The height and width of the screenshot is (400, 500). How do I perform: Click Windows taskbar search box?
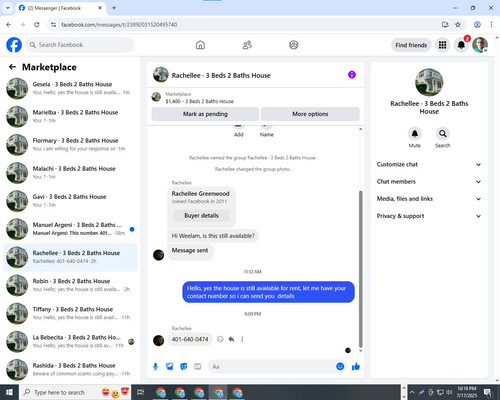click(75, 392)
